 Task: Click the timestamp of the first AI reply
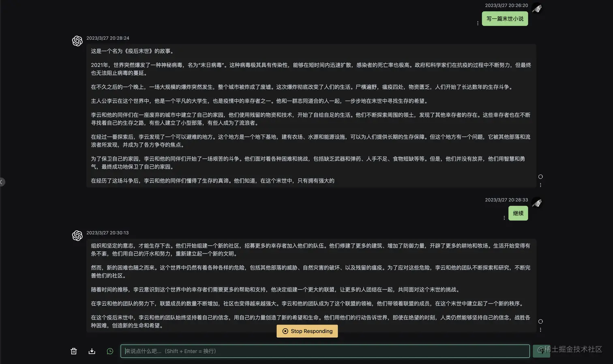[x=107, y=38]
